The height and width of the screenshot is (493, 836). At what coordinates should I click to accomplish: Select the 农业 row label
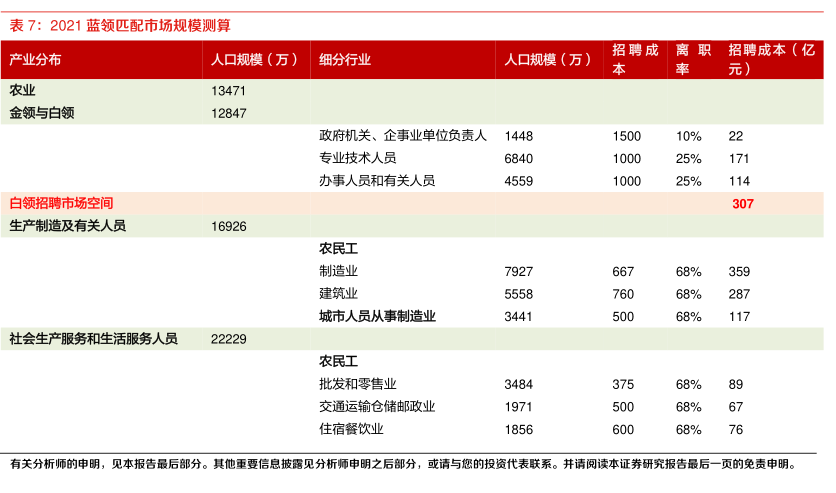pyautogui.click(x=22, y=90)
